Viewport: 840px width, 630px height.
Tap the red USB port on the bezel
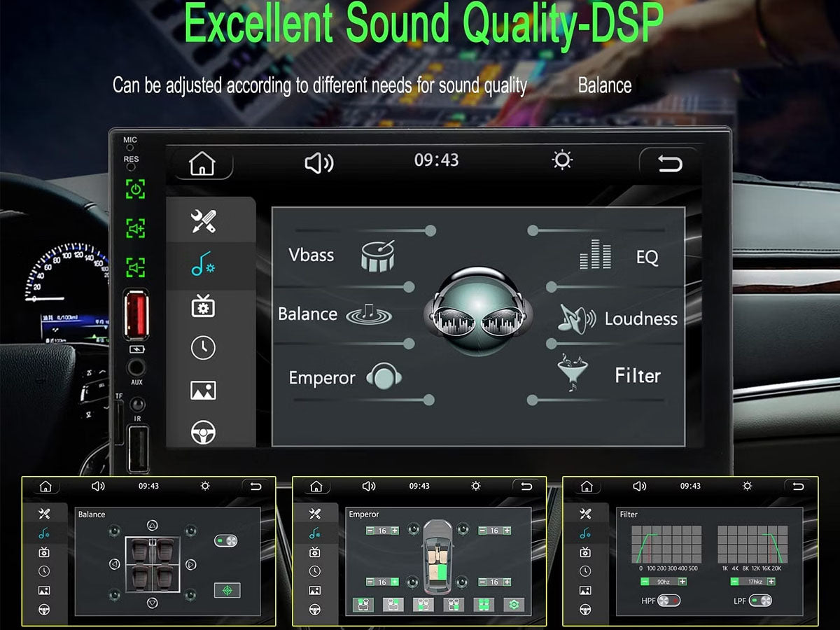135,314
